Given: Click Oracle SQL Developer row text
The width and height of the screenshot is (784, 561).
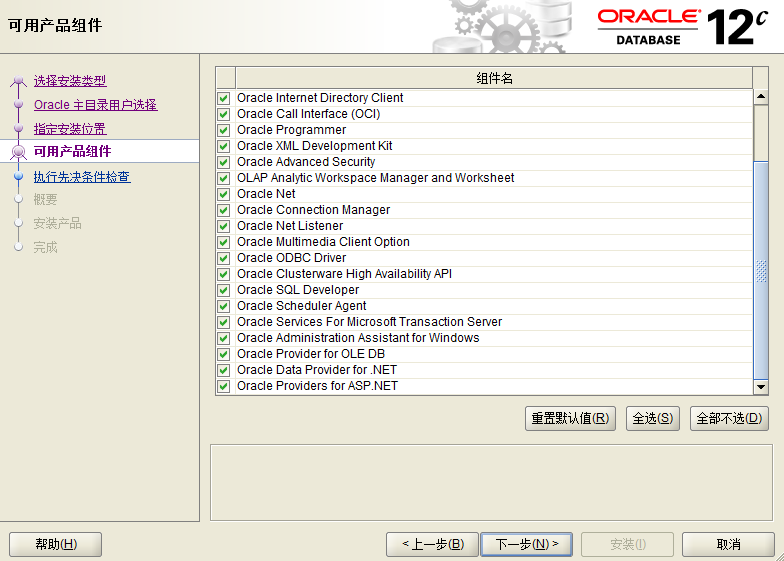Looking at the screenshot, I should 298,290.
